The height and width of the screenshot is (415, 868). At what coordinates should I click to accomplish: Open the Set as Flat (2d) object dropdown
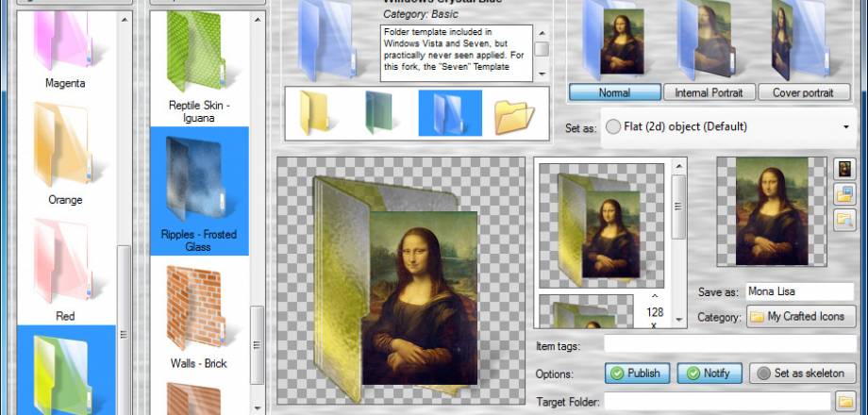pyautogui.click(x=726, y=127)
